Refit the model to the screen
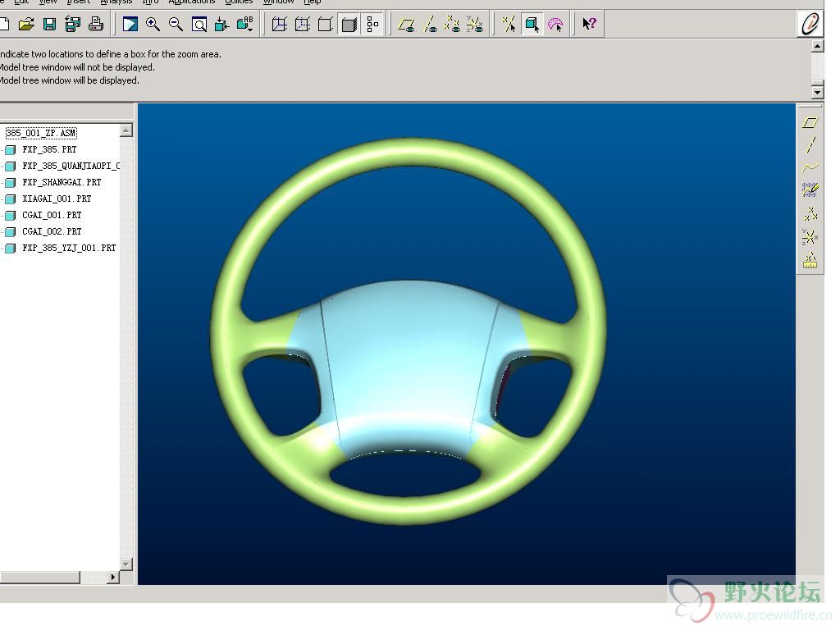Viewport: 840px width, 630px height. (199, 25)
